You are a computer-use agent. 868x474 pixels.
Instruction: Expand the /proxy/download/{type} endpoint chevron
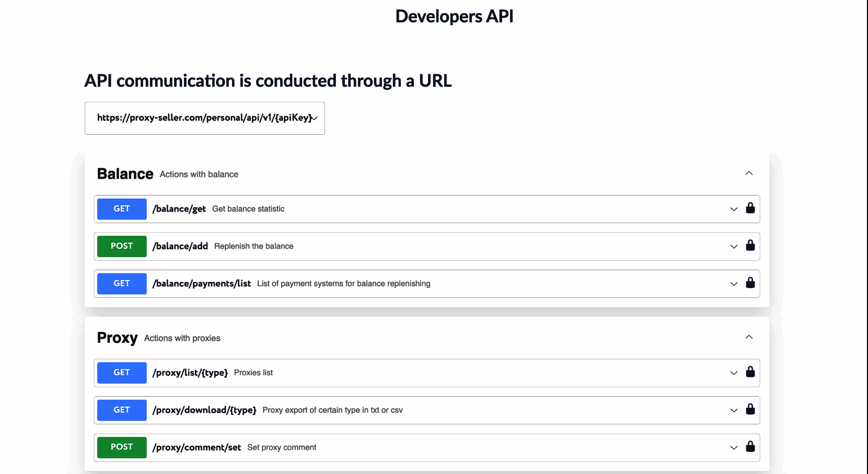point(734,410)
